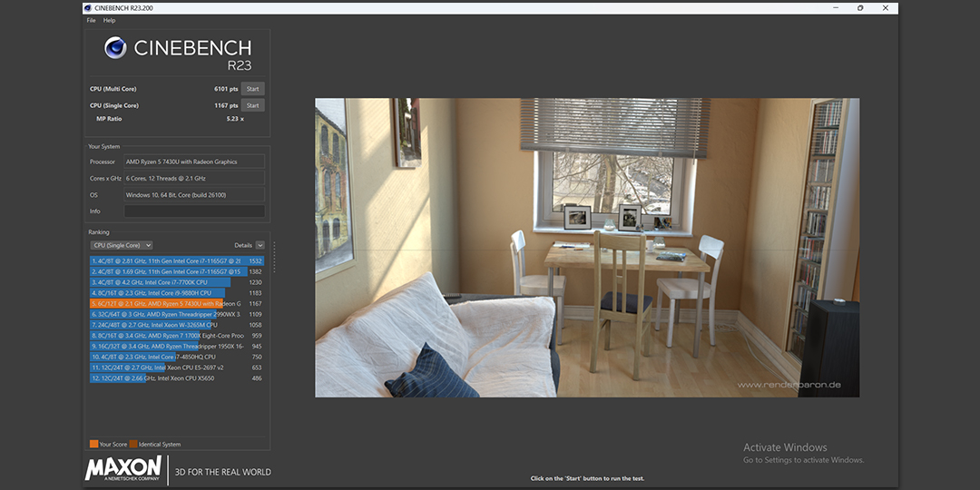Click the rendered room preview image

click(586, 247)
